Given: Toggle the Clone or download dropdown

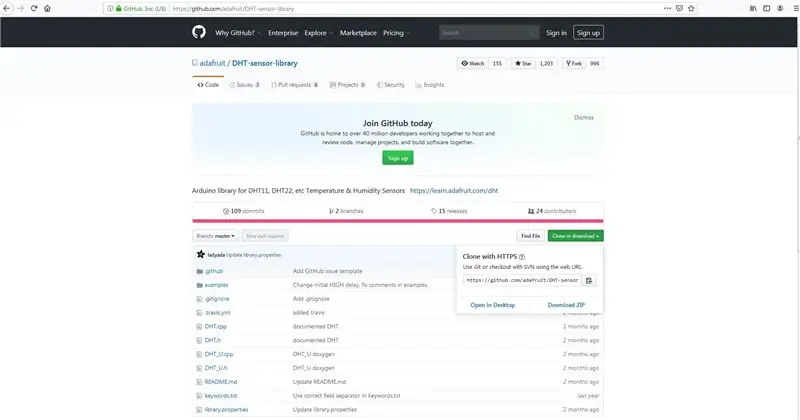Looking at the screenshot, I should (576, 236).
